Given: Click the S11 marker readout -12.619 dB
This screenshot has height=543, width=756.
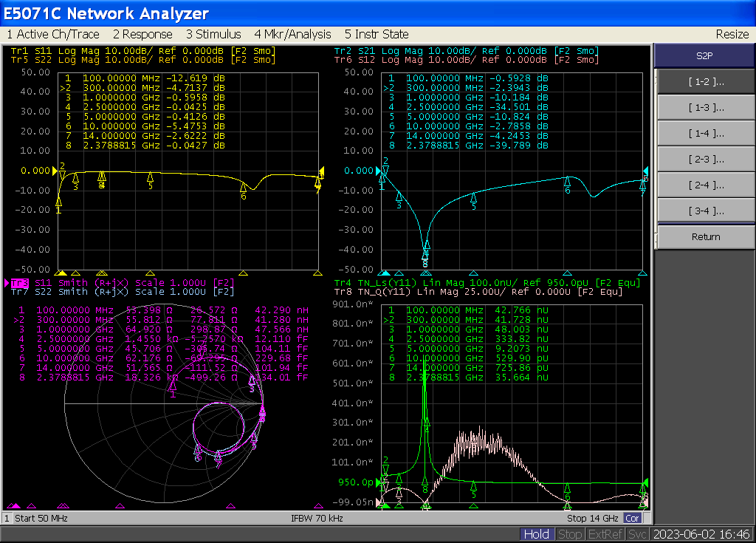Looking at the screenshot, I should [195, 78].
